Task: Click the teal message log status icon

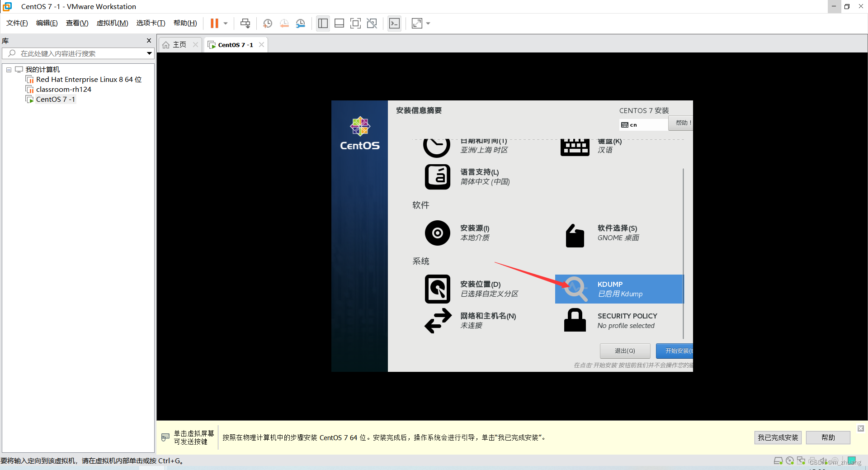Action: (x=852, y=461)
